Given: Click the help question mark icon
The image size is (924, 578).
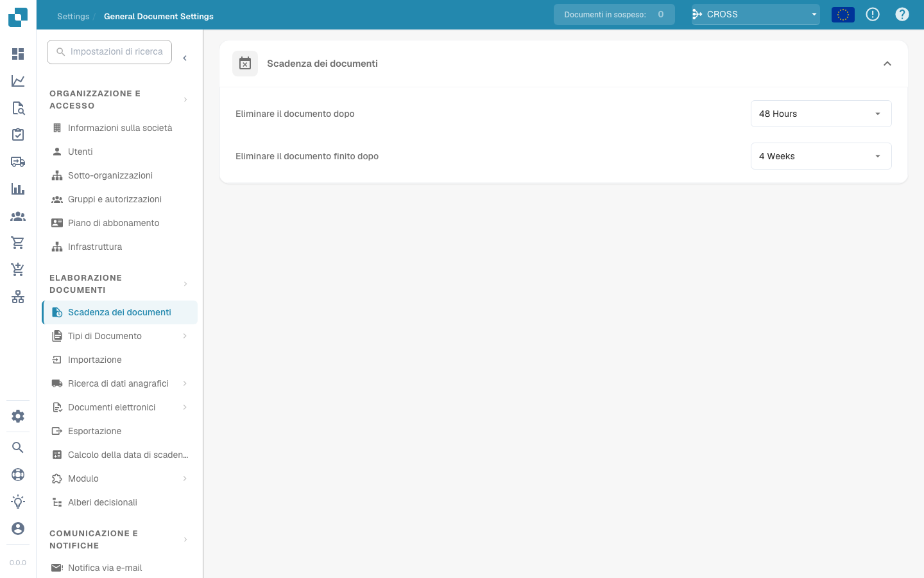Looking at the screenshot, I should [x=902, y=14].
